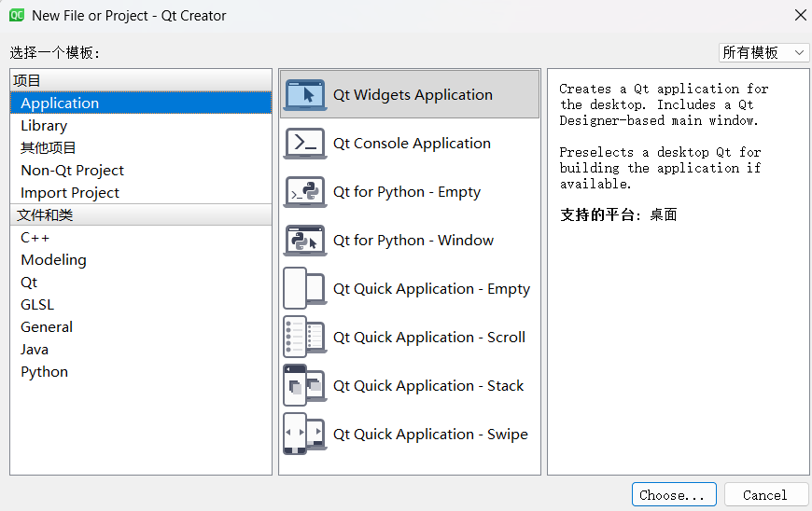Select the Modeling file category
Screen dimensions: 812x511
141,259
